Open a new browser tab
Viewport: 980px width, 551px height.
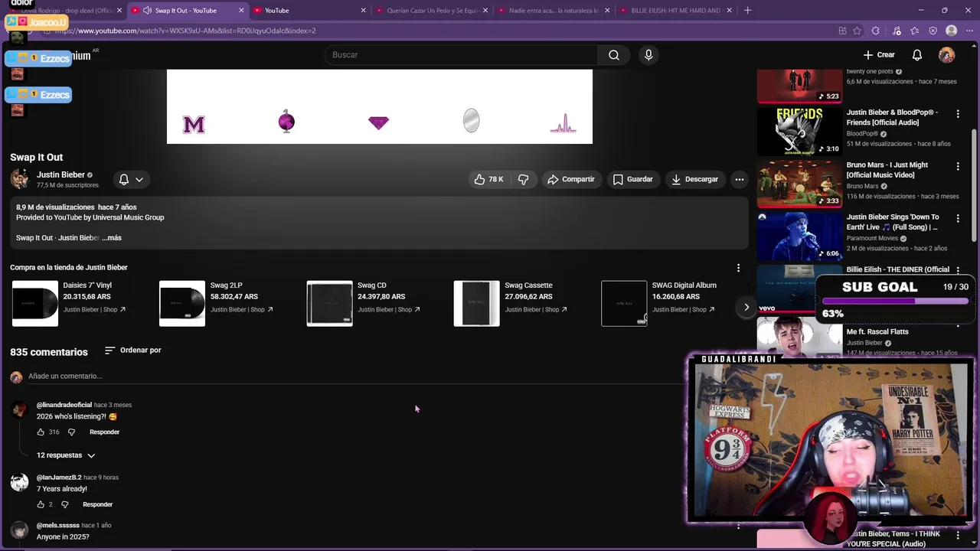[747, 11]
